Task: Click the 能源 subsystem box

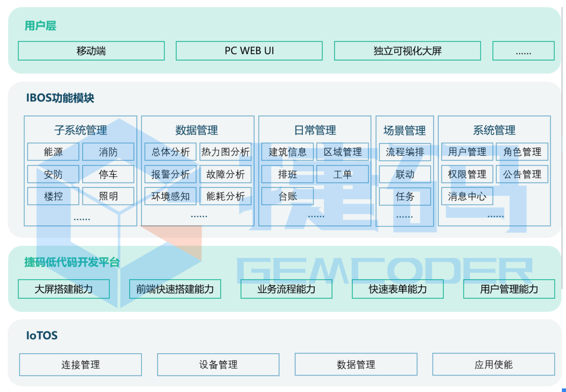Action: (x=53, y=152)
